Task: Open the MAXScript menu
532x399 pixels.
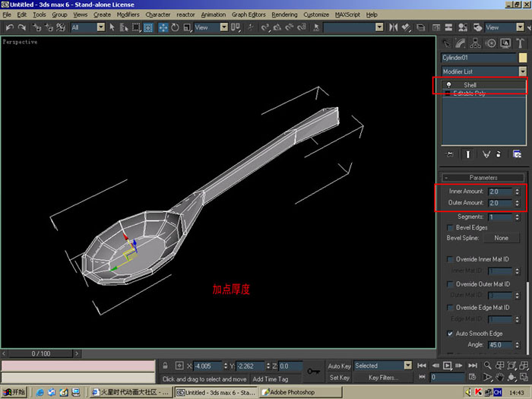Action: (x=347, y=14)
